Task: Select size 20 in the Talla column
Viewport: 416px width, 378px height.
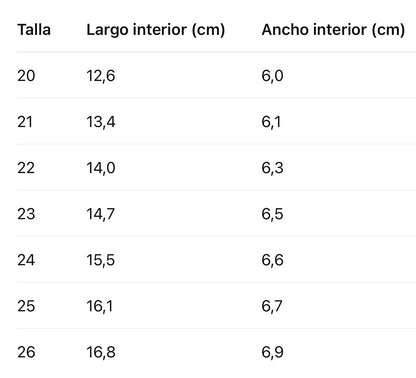Action: pos(26,76)
